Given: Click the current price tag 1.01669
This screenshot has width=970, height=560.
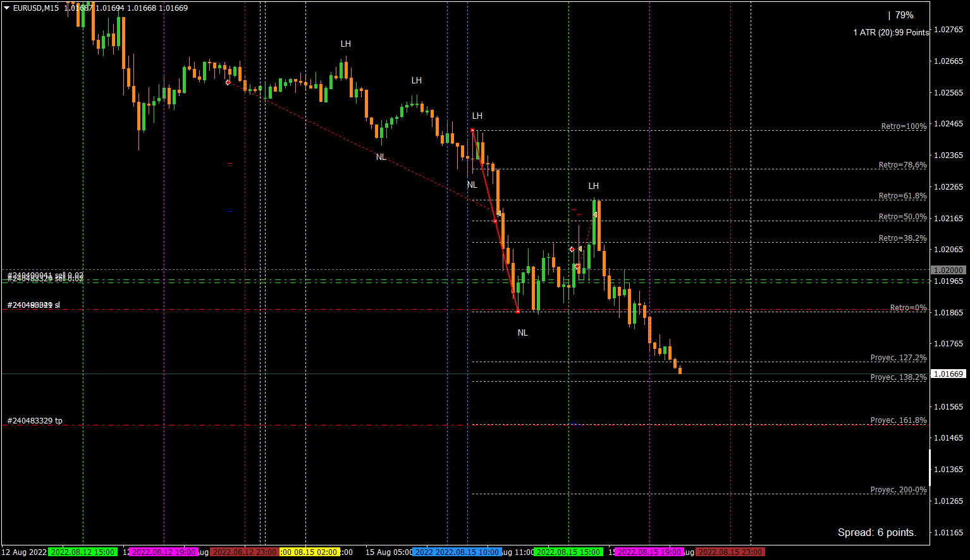Looking at the screenshot, I should [x=949, y=374].
